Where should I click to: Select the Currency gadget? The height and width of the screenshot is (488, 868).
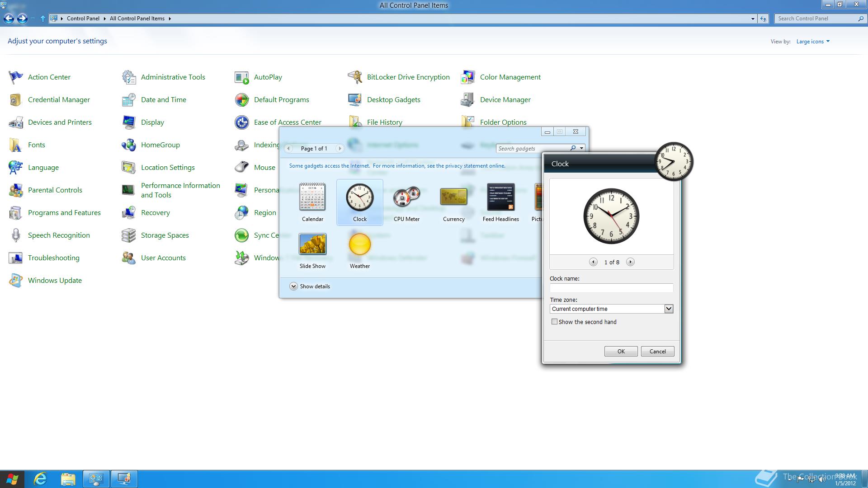(x=453, y=202)
